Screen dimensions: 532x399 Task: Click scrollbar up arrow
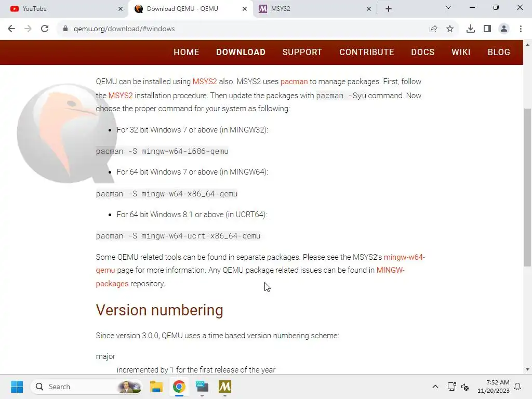pos(527,45)
